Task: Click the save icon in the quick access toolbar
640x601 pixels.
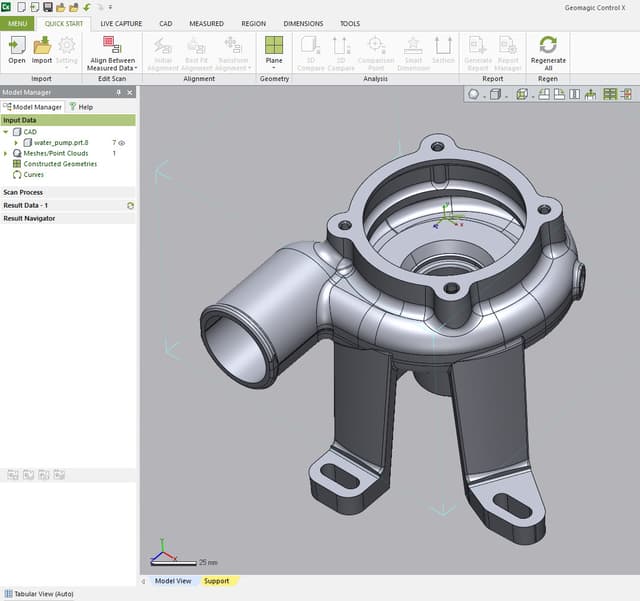Action: (47, 7)
